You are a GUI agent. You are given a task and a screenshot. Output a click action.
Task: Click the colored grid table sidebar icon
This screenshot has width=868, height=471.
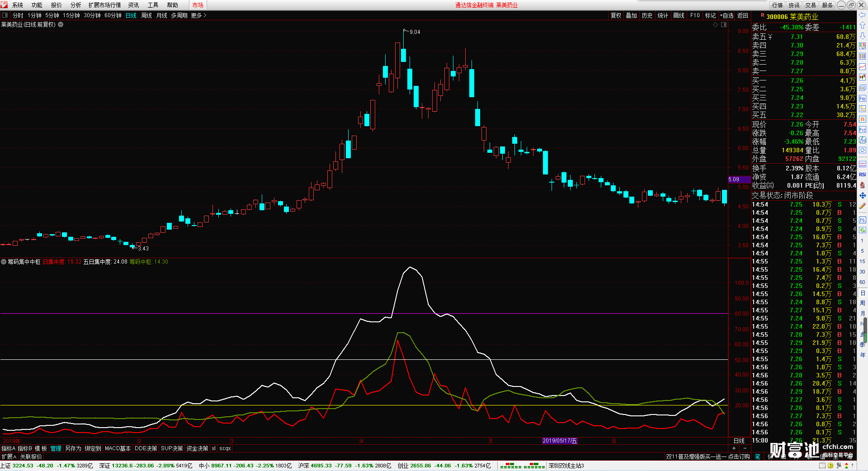tap(863, 57)
